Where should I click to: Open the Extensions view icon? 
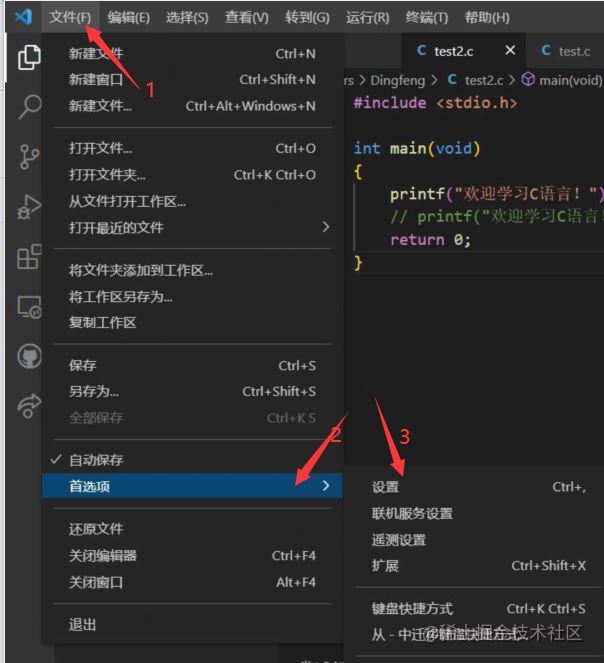click(x=29, y=256)
